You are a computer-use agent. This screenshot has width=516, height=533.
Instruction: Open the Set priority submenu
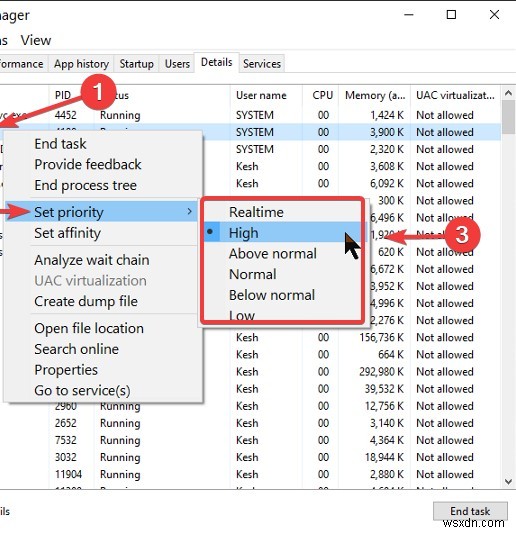click(102, 212)
